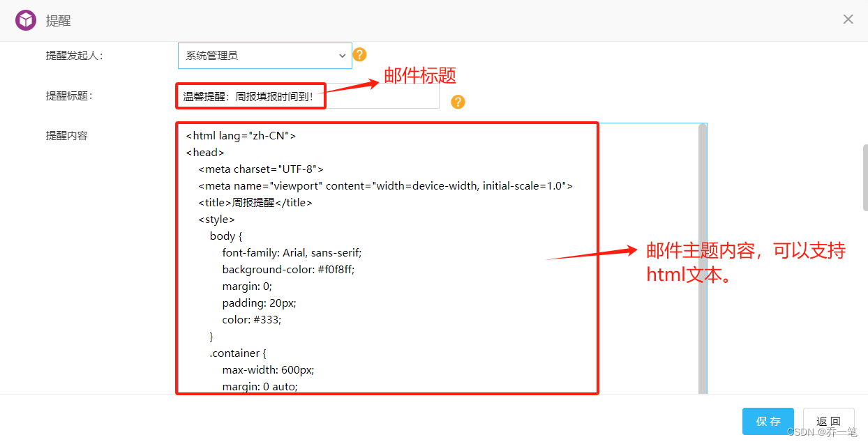The image size is (868, 444).
Task: Click the purple cube app logo
Action: tap(26, 20)
